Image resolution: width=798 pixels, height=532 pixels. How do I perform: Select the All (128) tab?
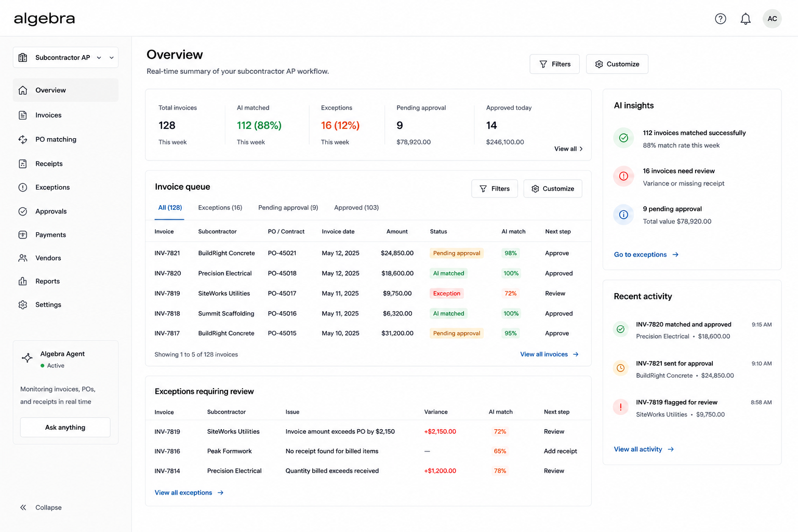point(170,208)
